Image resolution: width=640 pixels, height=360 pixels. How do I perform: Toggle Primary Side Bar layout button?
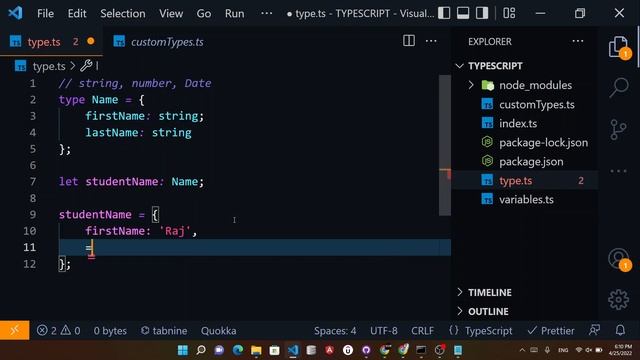click(x=444, y=13)
